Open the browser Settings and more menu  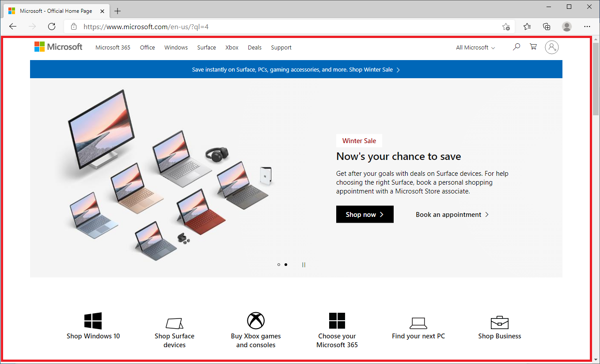[x=587, y=27]
